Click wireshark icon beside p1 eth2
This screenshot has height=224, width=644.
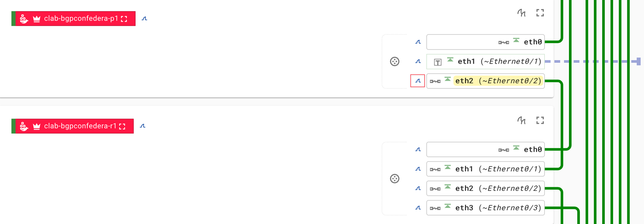418,81
